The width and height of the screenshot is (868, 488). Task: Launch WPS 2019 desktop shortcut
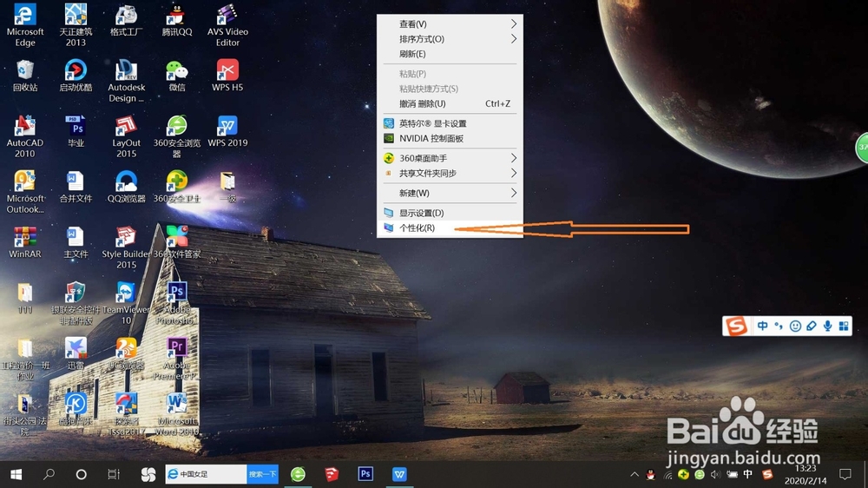[x=227, y=132]
